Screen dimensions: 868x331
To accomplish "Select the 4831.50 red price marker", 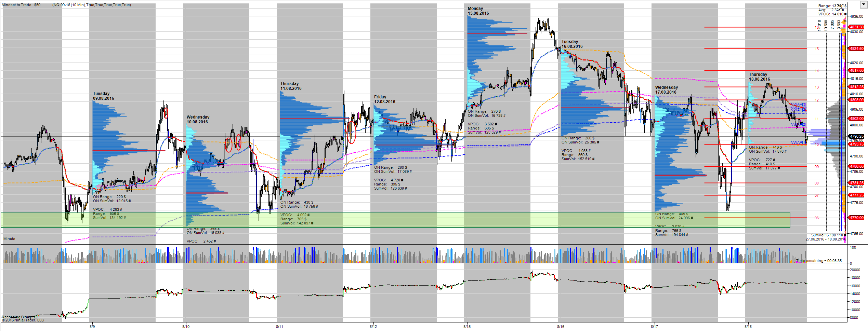I will pyautogui.click(x=857, y=27).
